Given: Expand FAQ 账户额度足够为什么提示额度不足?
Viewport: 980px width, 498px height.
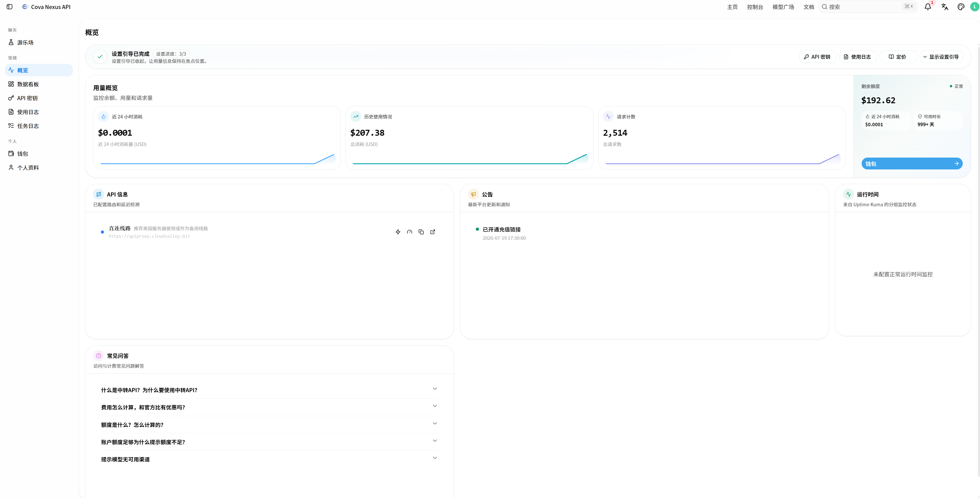Looking at the screenshot, I should 269,442.
